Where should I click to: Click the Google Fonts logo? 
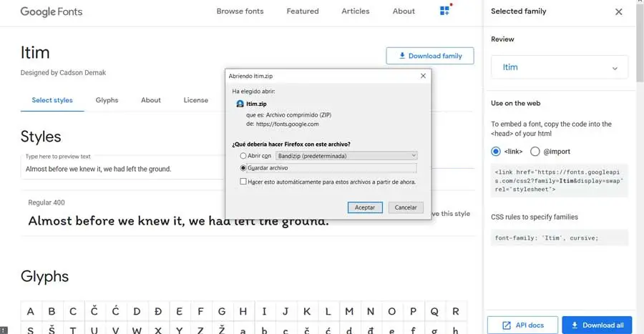tap(52, 11)
